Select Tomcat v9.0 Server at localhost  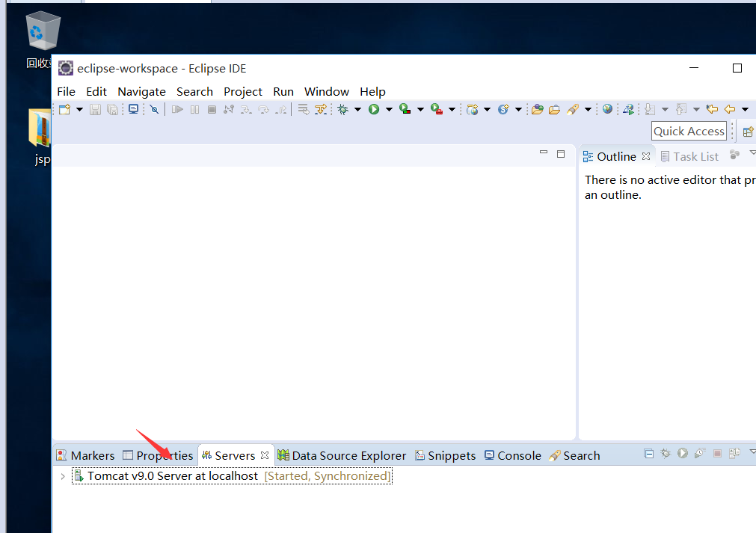(x=232, y=476)
